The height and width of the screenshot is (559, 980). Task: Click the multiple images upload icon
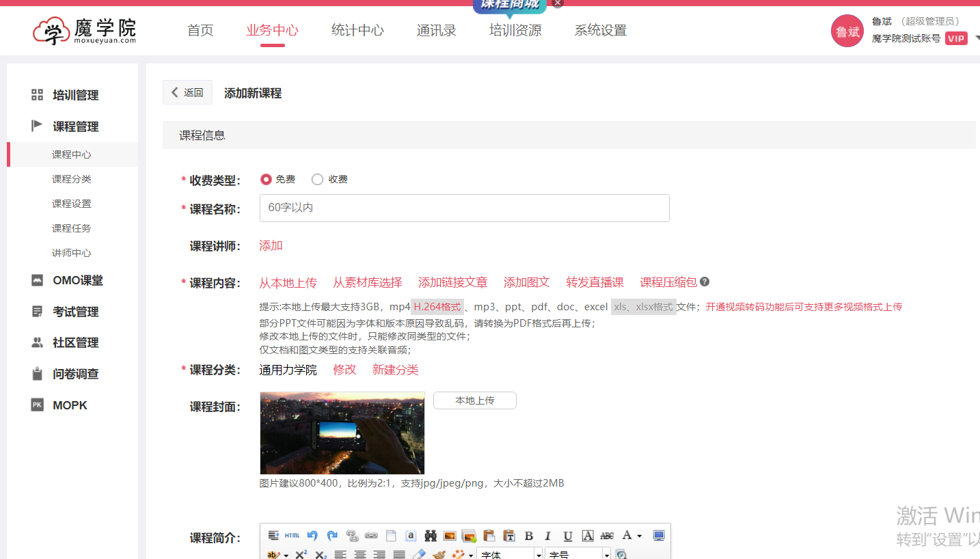click(x=469, y=536)
